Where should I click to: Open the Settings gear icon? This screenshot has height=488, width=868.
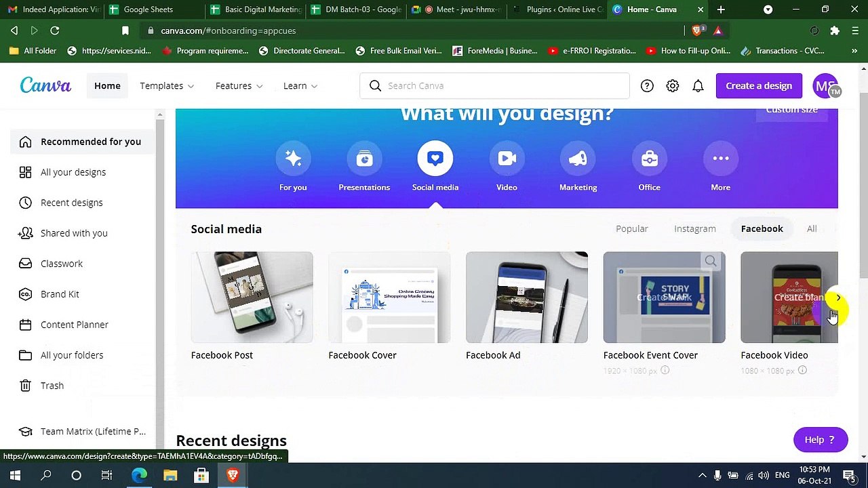[x=673, y=86]
